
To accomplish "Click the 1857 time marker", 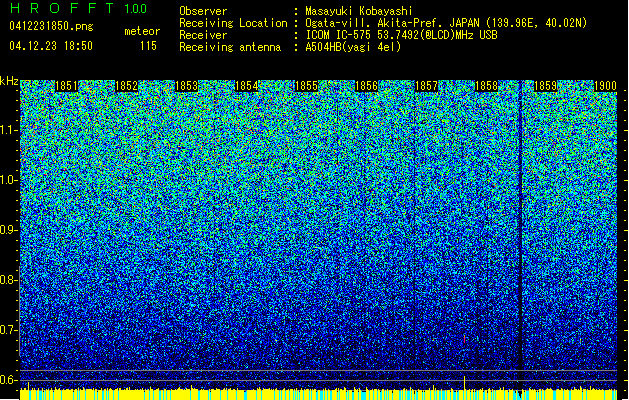I will 426,86.
